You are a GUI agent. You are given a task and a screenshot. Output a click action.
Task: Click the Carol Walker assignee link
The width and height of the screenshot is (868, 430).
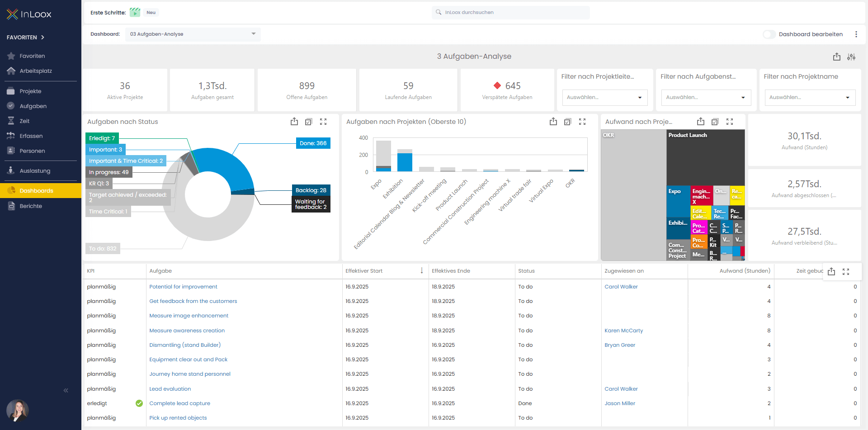point(621,287)
